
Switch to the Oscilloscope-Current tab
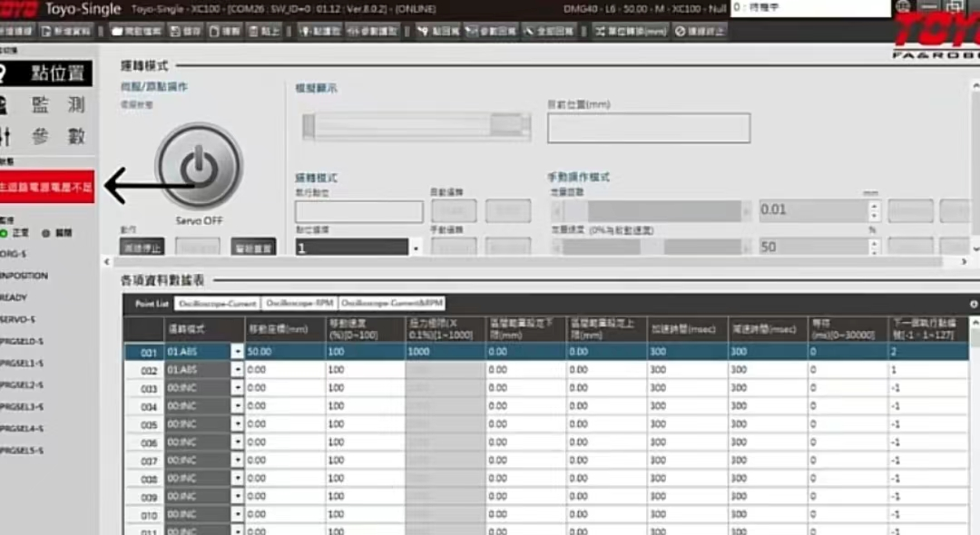tap(218, 304)
